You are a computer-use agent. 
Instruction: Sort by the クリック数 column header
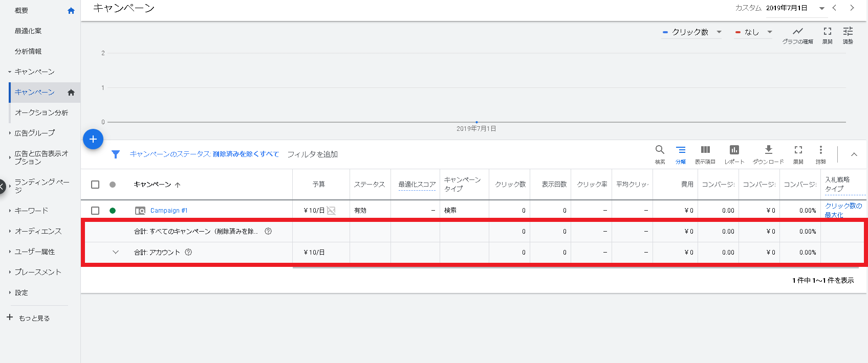510,185
